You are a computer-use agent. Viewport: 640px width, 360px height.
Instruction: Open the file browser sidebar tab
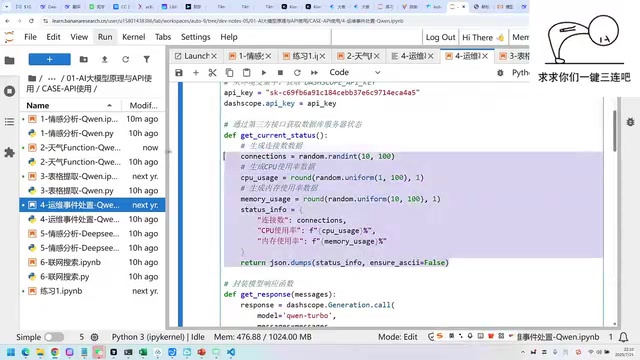[9, 61]
